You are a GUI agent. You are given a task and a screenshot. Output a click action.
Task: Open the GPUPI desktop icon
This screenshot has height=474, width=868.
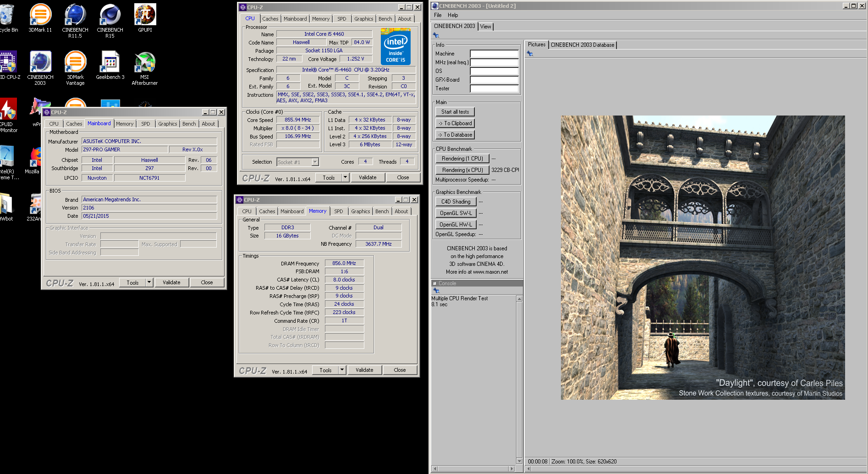[145, 18]
